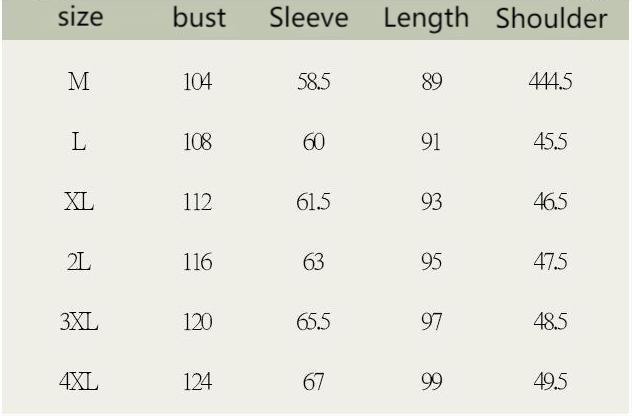Select the "bust" column header
Image resolution: width=632 pixels, height=416 pixels.
click(199, 18)
